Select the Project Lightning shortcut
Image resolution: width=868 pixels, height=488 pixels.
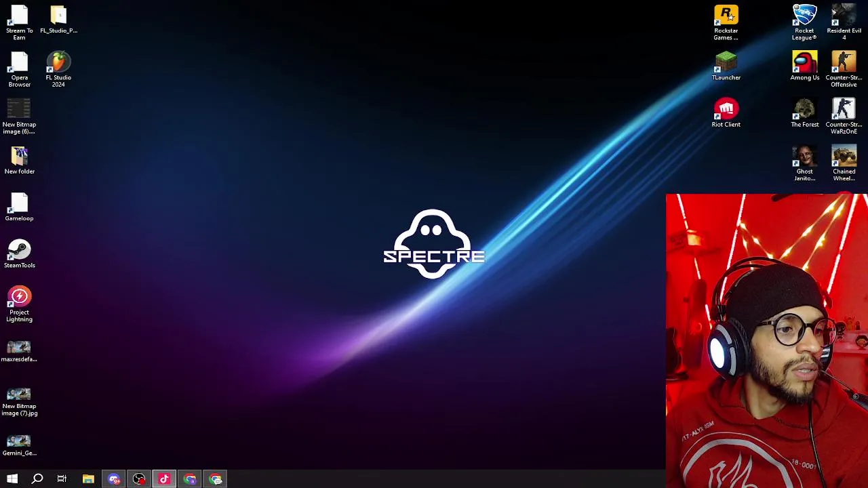coord(19,304)
